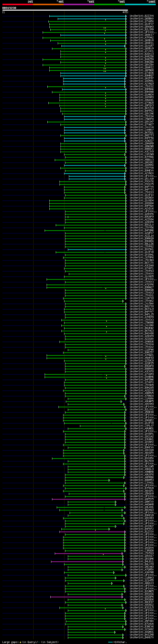Select label UniRef100_Q0WUU6
Image resolution: width=158 pixels, height=644 pixels.
click(142, 342)
